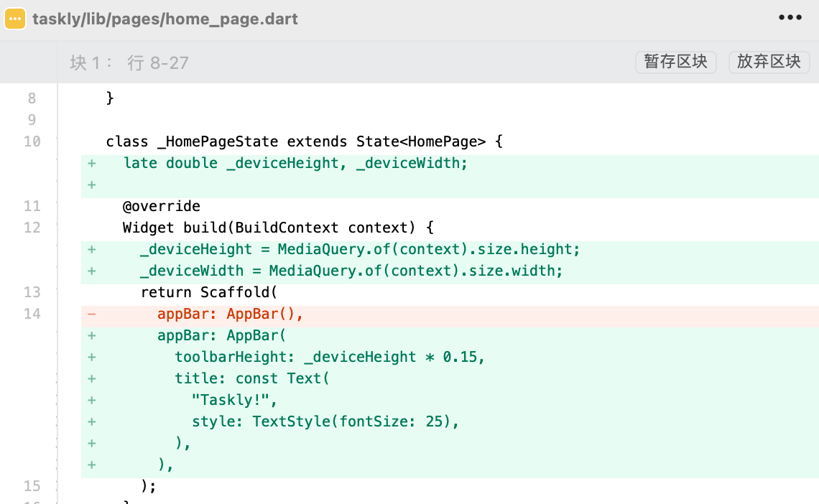Open the three-dots file options menu
819x504 pixels.
click(x=790, y=18)
